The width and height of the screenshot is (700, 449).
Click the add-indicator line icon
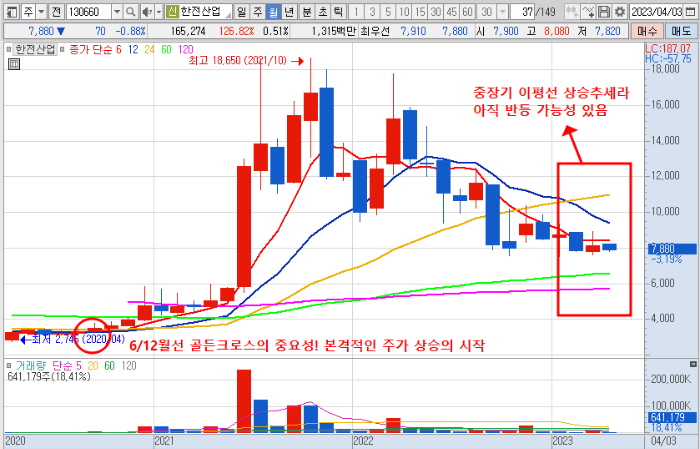(588, 12)
